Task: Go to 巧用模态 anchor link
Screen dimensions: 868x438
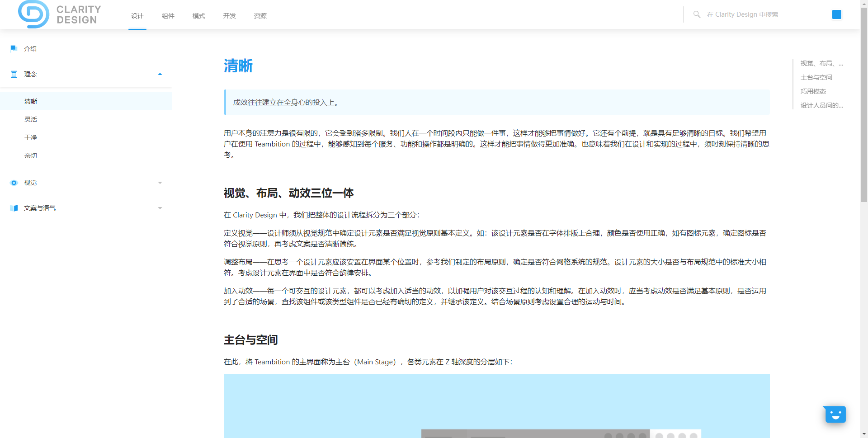Action: click(x=813, y=91)
